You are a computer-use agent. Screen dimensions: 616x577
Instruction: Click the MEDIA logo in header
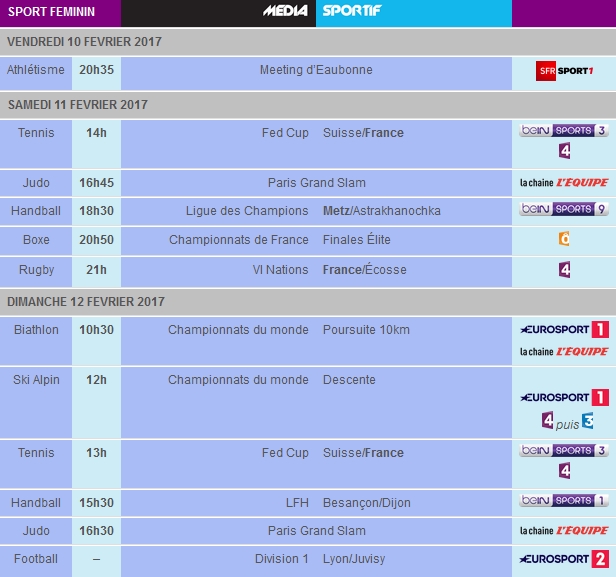285,11
